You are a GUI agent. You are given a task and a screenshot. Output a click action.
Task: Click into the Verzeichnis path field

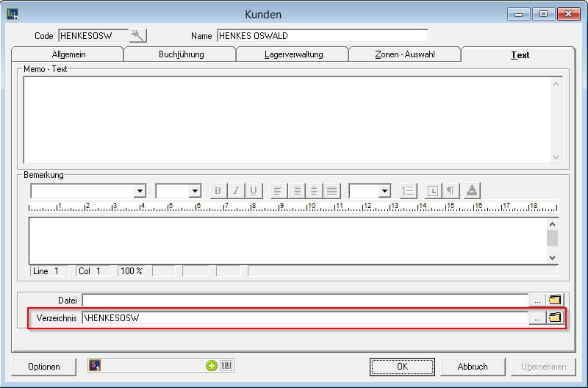point(305,318)
